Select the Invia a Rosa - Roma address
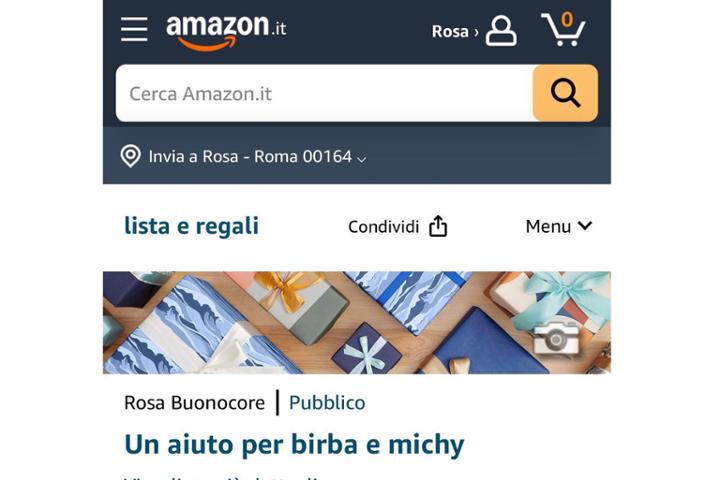The width and height of the screenshot is (720, 480). 250,157
